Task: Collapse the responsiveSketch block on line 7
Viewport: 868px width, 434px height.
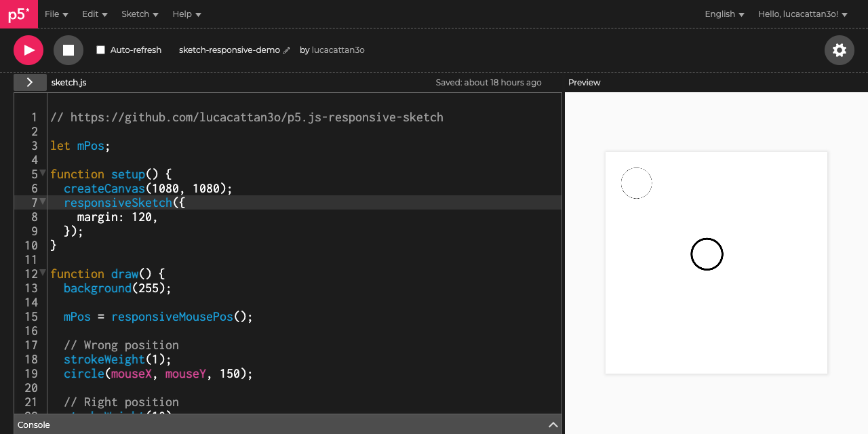Action: (42, 201)
